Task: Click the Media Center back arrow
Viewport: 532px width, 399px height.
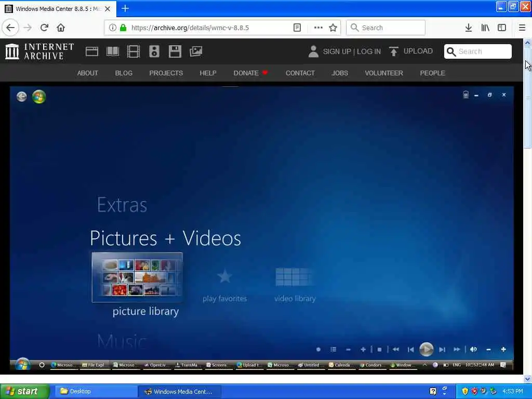Action: [22, 97]
